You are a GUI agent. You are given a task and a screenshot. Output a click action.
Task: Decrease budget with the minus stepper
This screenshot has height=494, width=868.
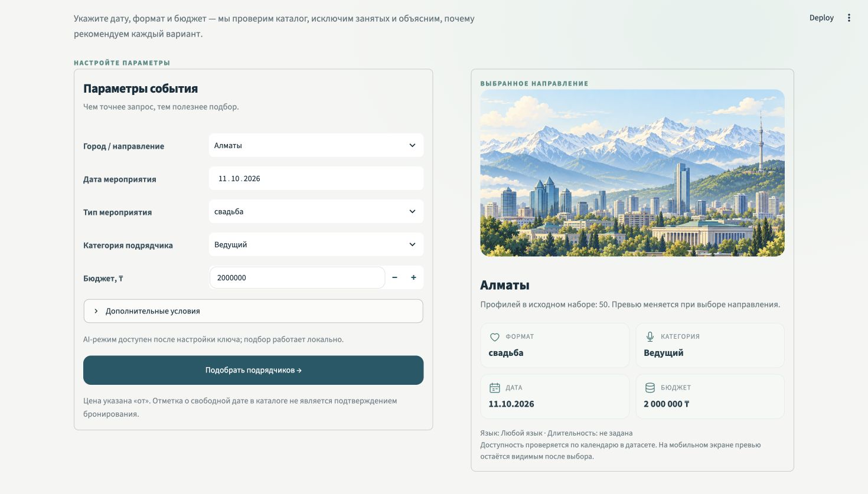coord(395,277)
